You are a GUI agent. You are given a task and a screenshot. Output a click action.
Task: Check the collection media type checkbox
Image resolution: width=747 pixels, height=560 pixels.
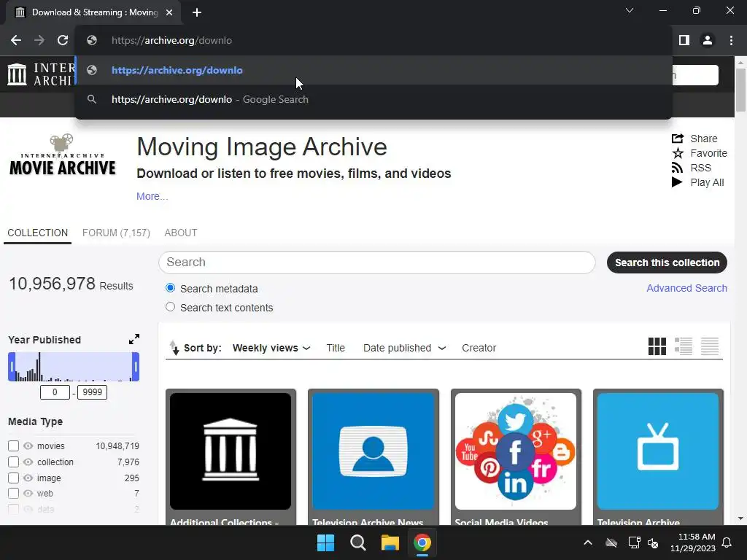[x=13, y=462]
